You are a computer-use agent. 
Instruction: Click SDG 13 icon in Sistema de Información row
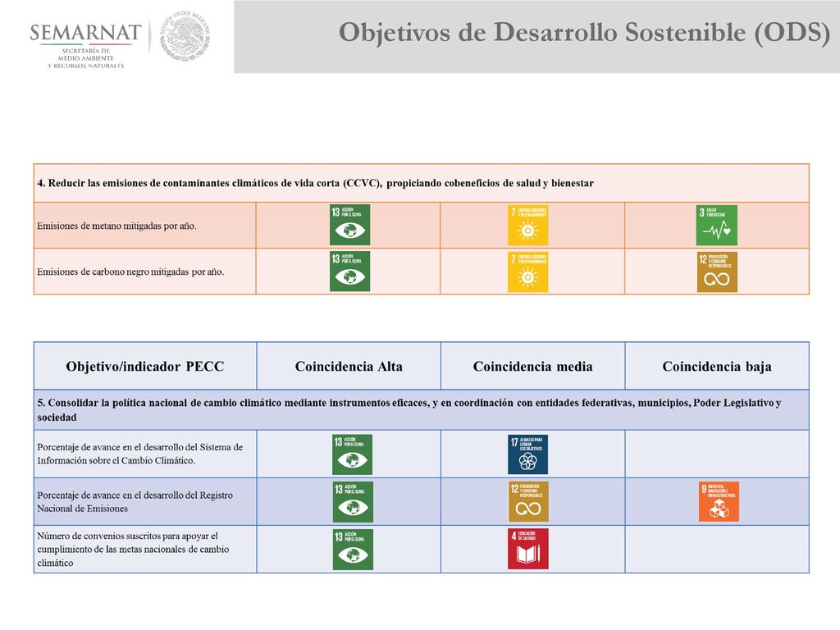(352, 454)
